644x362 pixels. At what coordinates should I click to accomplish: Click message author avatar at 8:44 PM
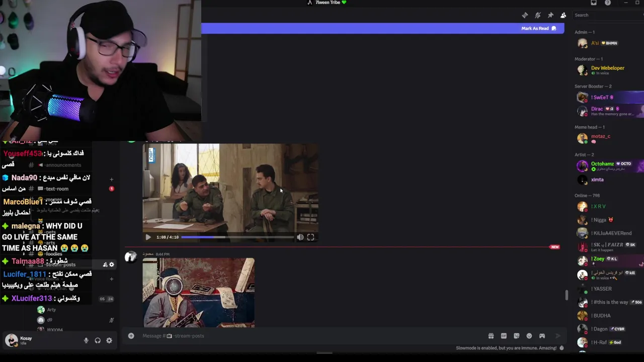[x=131, y=257]
